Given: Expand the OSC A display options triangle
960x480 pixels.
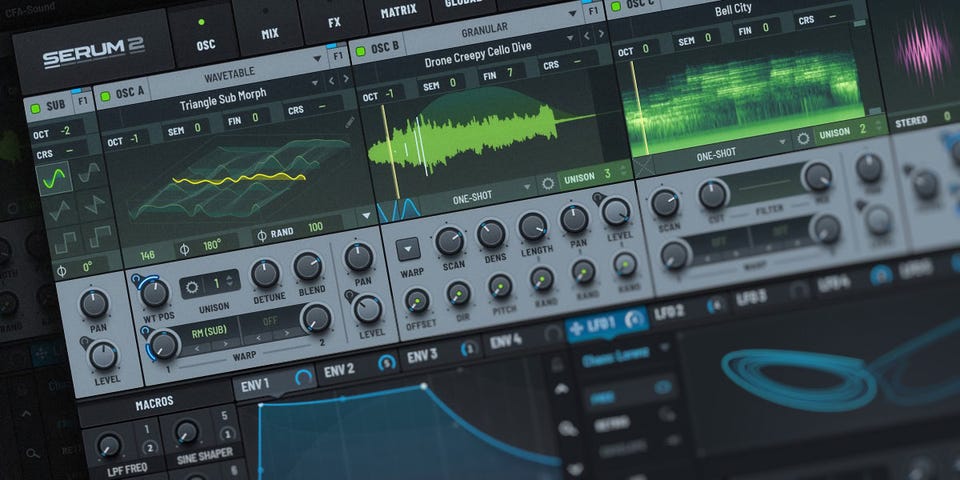Looking at the screenshot, I should click(367, 216).
